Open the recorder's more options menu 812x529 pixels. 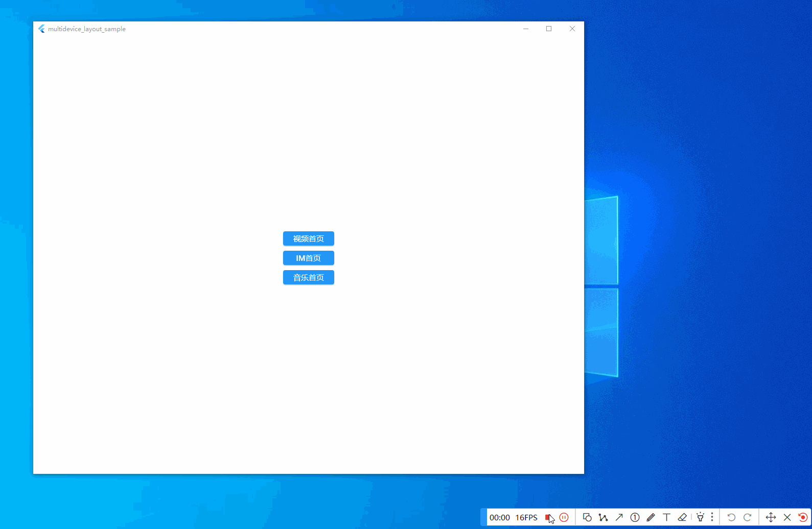712,517
